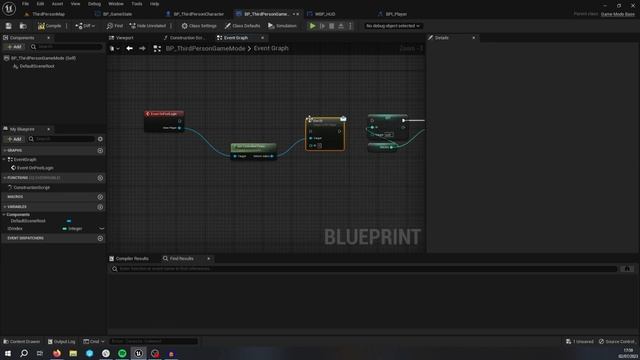Browse to asset in Content Browser

point(23,26)
